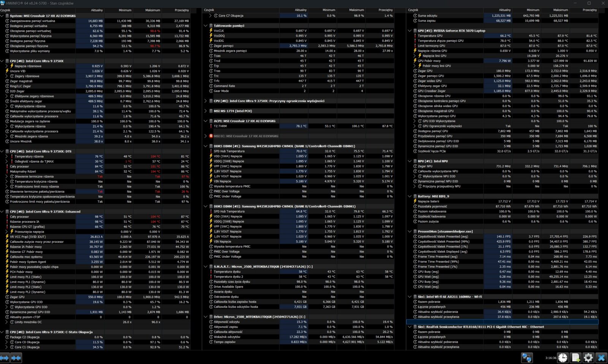This screenshot has height=364, width=608.
Task: Click the red error icon beside MSI EC
Action: point(211,136)
